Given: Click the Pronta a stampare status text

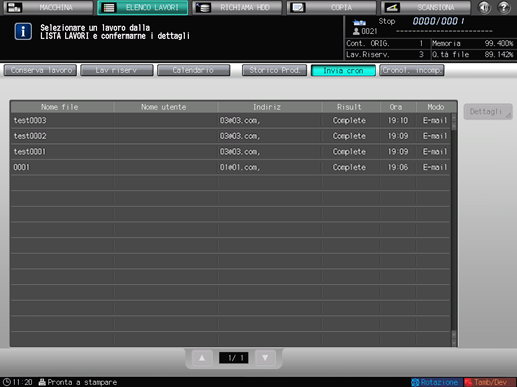Looking at the screenshot, I should click(82, 382).
